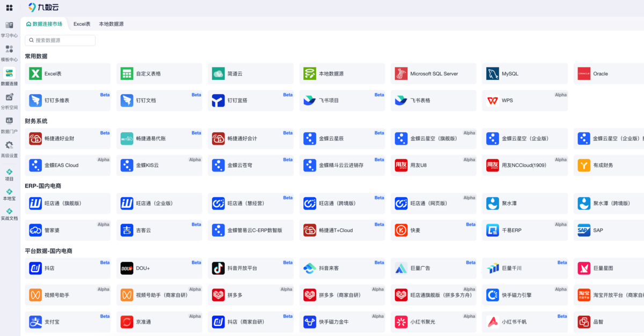This screenshot has height=336, width=644.
Task: Open 实战文档 in the sidebar
Action: (9, 214)
